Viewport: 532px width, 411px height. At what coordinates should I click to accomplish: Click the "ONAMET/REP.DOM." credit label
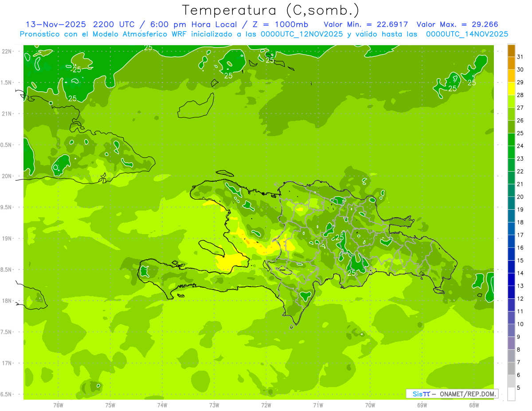[x=468, y=394]
